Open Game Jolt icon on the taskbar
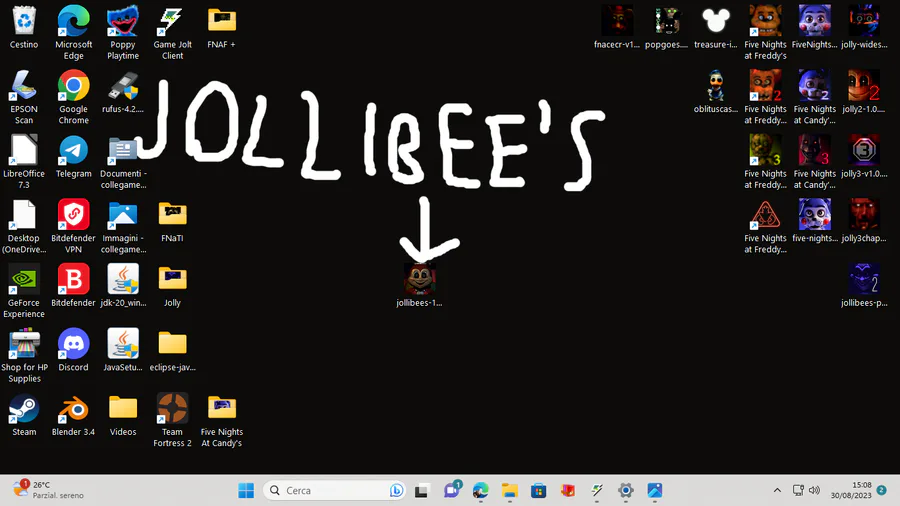The height and width of the screenshot is (506, 900). pos(597,491)
